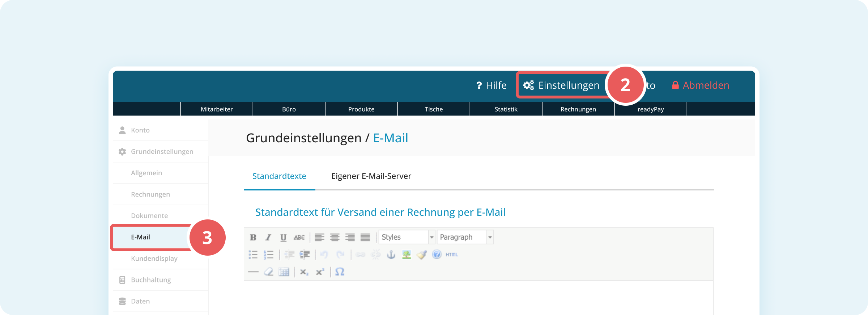Image resolution: width=868 pixels, height=315 pixels.
Task: Open Daten in the sidebar
Action: (x=160, y=301)
